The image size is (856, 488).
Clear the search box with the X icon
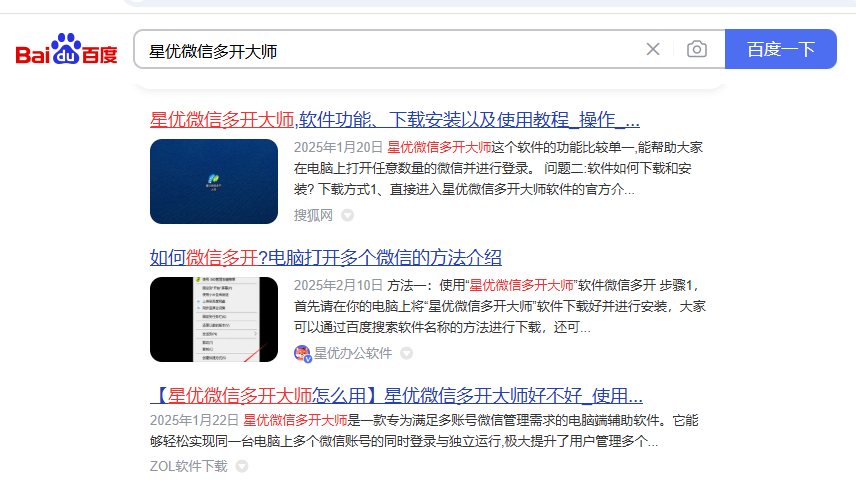(653, 49)
